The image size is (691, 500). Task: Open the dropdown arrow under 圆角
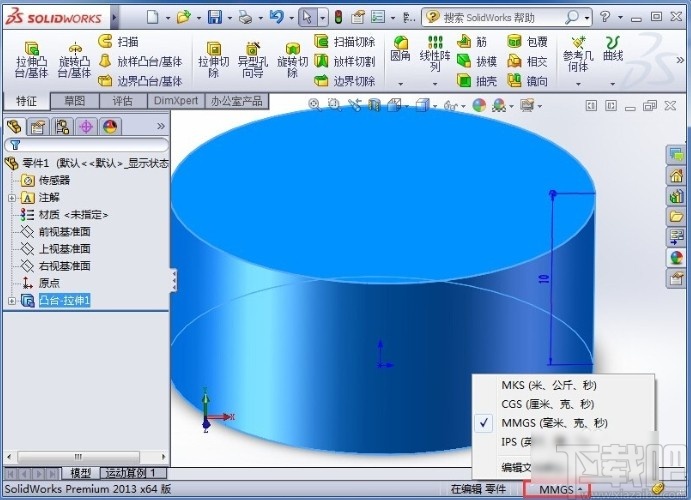tap(400, 83)
